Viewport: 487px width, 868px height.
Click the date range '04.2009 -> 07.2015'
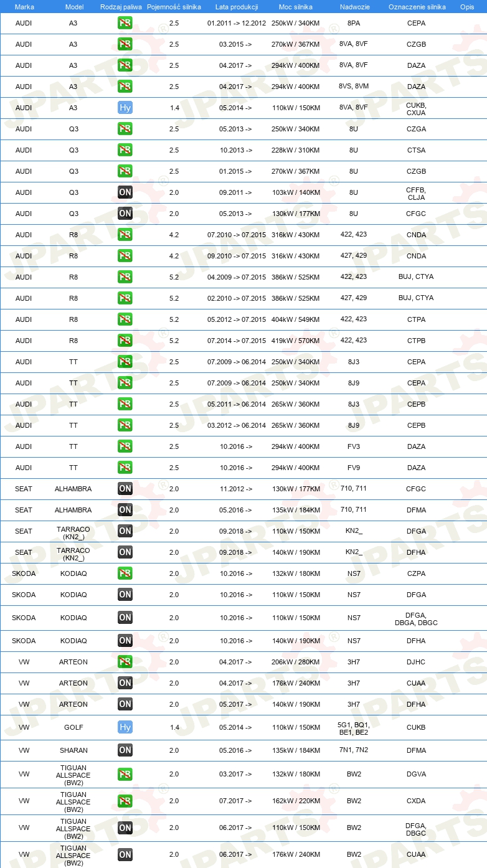(237, 277)
